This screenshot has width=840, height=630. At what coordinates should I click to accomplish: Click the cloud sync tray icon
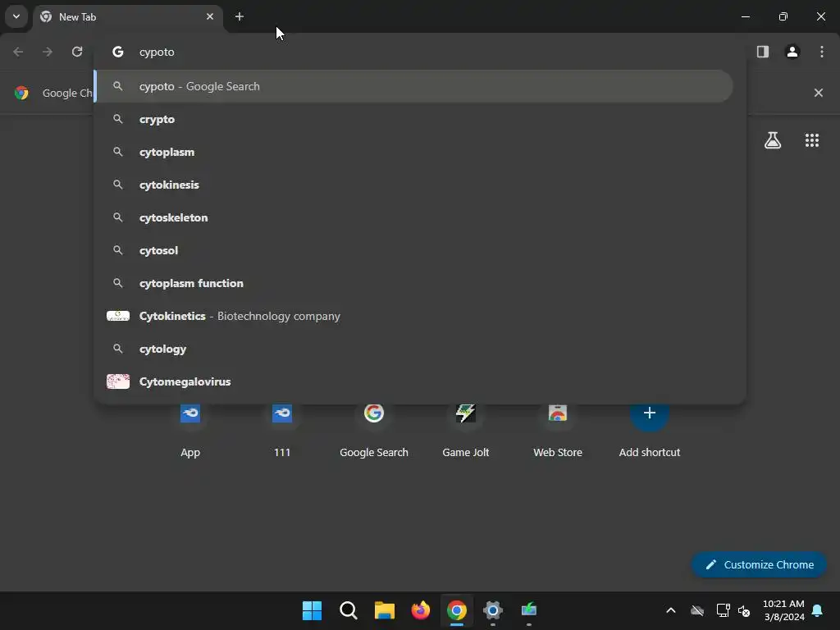point(697,610)
